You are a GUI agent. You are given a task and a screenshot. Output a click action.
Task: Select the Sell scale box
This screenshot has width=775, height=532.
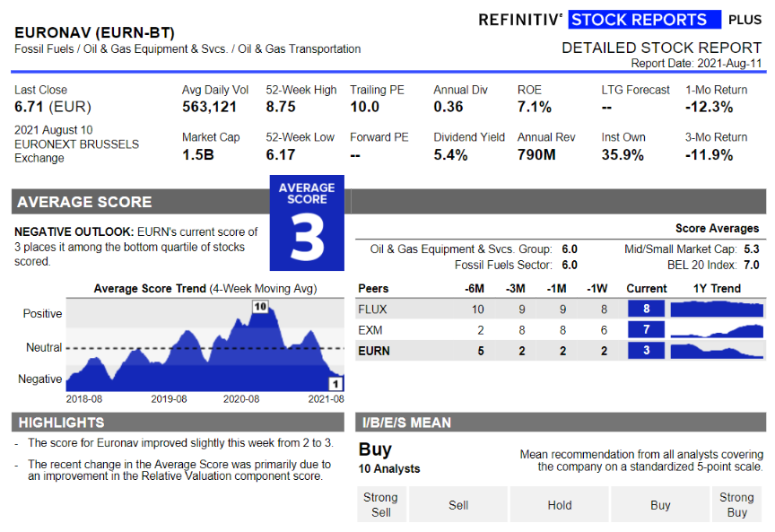pyautogui.click(x=458, y=504)
